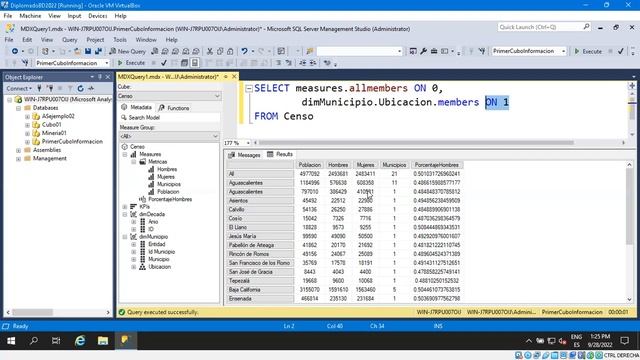Undo the last edit

click(244, 51)
